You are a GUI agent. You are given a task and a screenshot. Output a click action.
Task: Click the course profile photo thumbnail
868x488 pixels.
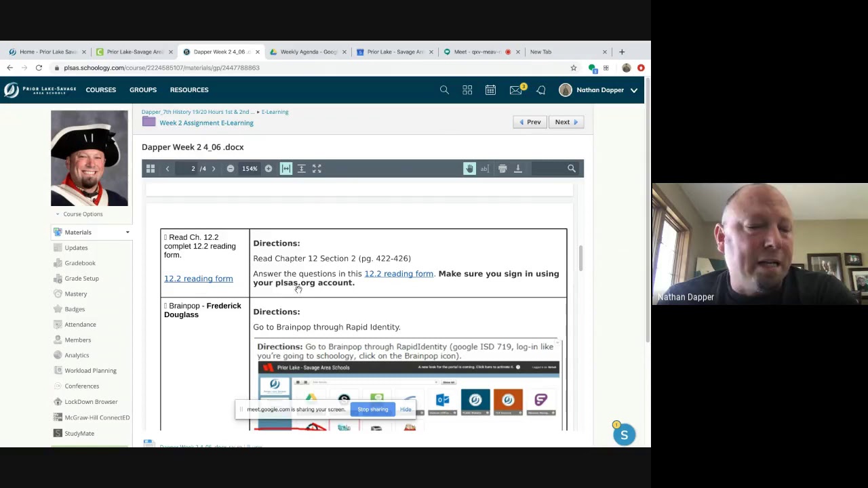pos(89,158)
